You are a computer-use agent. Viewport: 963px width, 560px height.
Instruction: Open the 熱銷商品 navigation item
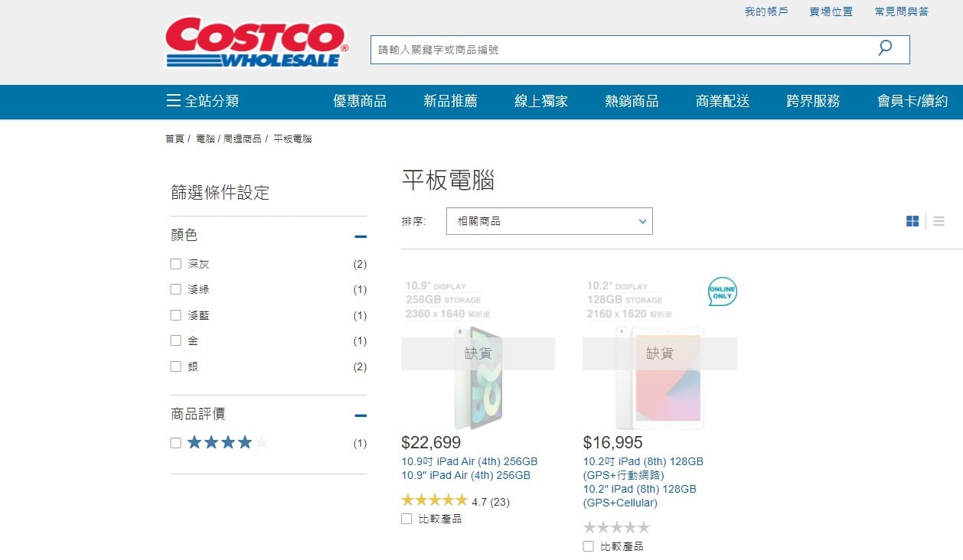[x=632, y=101]
